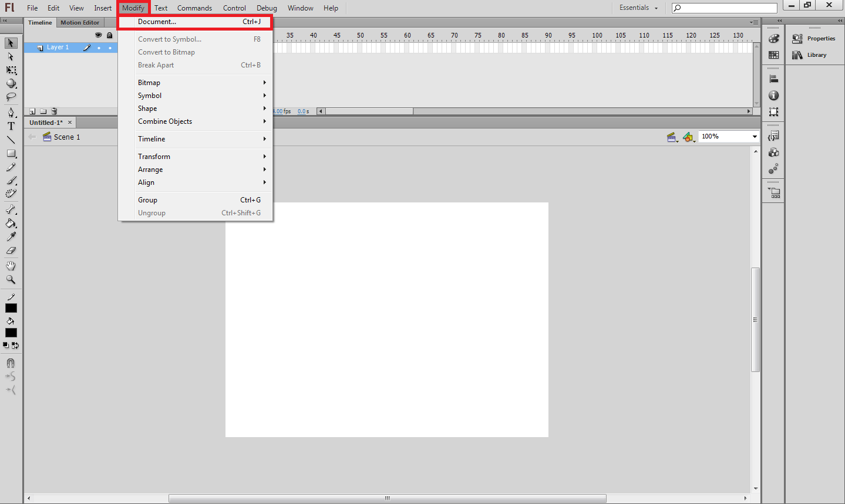Open the Align panel icon

773,77
